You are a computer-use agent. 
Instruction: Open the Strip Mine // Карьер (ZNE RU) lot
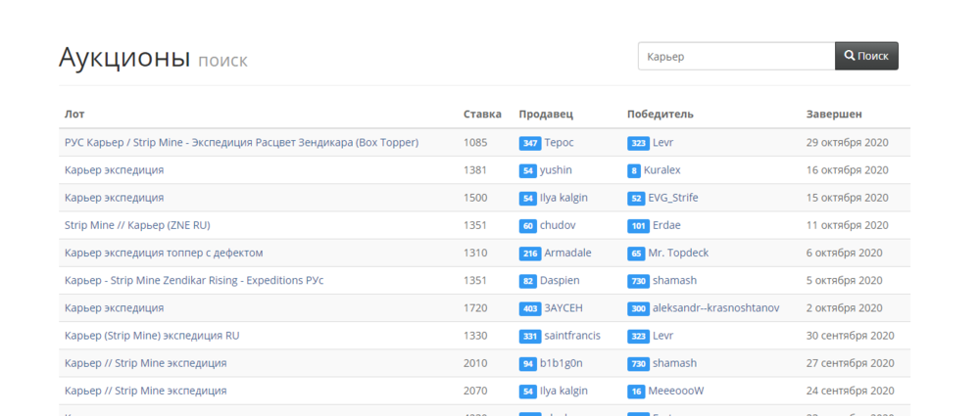pyautogui.click(x=137, y=224)
